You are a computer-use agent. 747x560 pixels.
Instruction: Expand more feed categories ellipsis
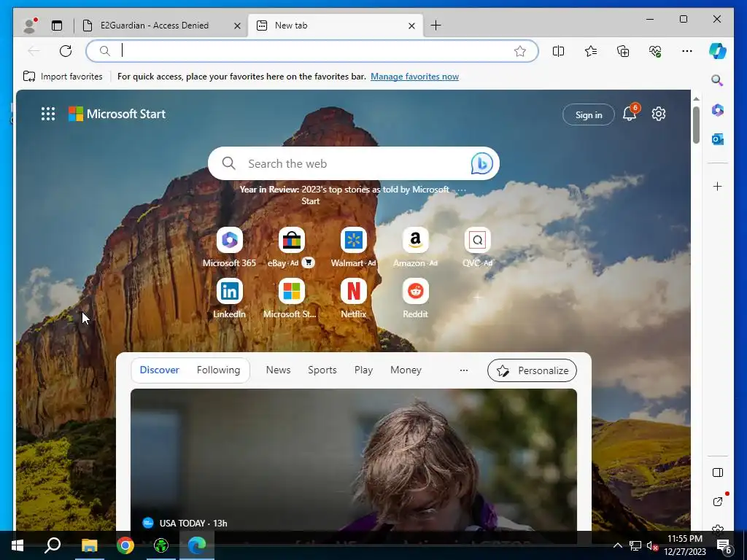coord(463,370)
